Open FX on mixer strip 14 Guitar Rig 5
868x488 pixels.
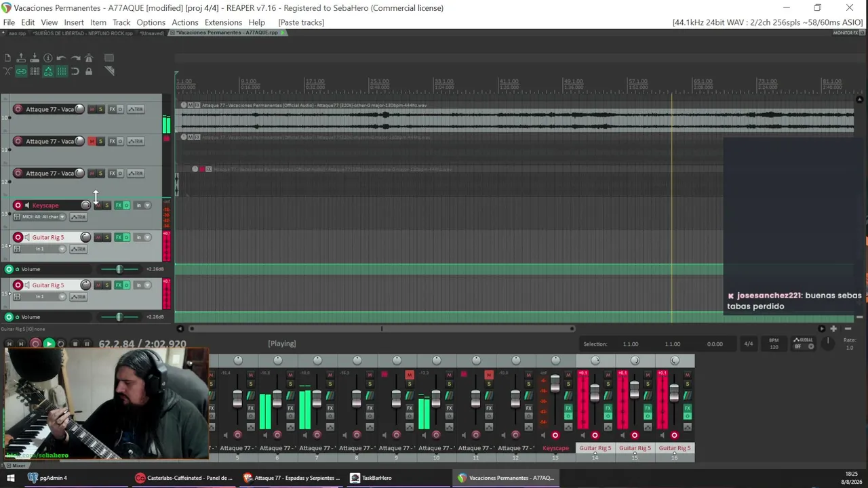(608, 408)
